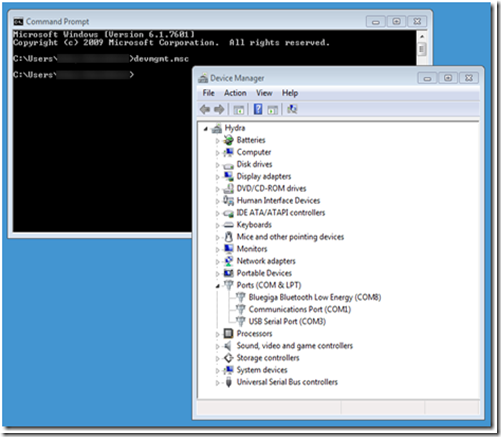Open the View menu
This screenshot has height=437, width=501.
pos(264,93)
